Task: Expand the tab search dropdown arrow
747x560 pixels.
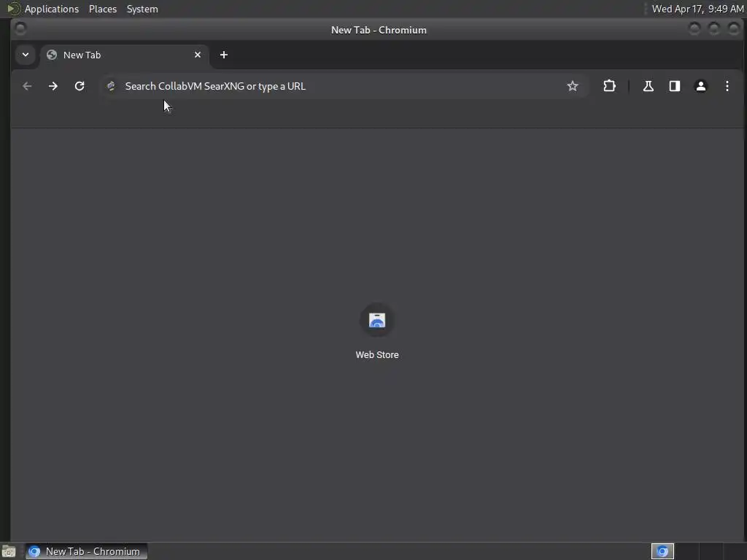Action: [26, 55]
